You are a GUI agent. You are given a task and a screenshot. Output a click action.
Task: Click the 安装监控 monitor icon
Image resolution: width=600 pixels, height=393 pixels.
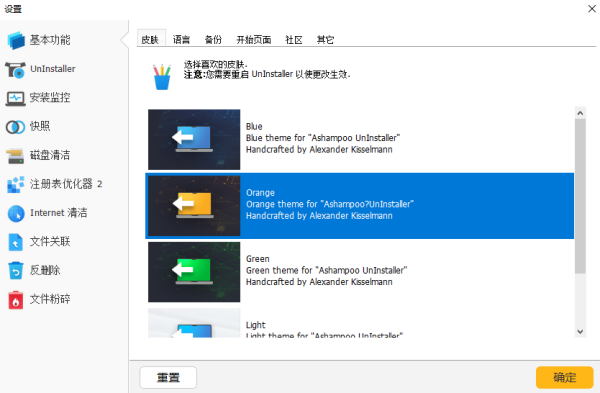point(15,98)
